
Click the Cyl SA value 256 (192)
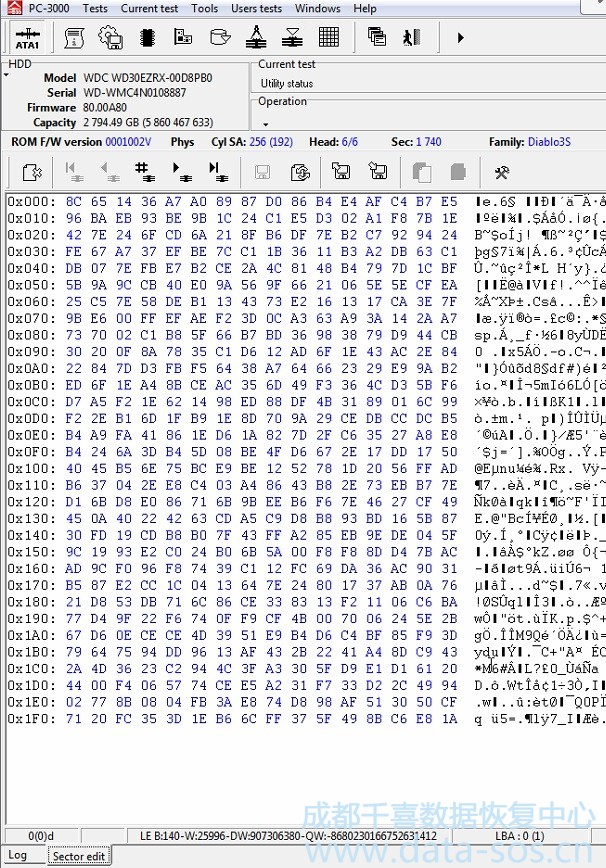[271, 142]
